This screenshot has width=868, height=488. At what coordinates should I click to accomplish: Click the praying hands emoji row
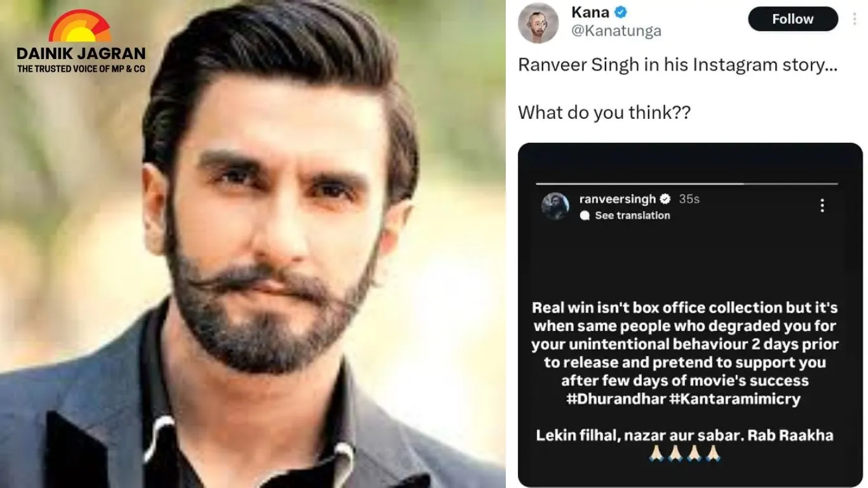click(x=684, y=453)
